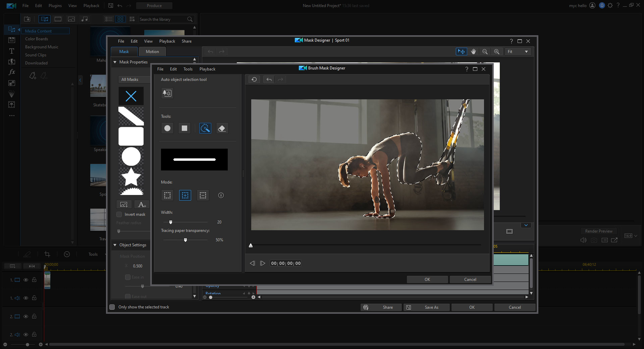Collapse the Mask Properties section

click(x=115, y=62)
